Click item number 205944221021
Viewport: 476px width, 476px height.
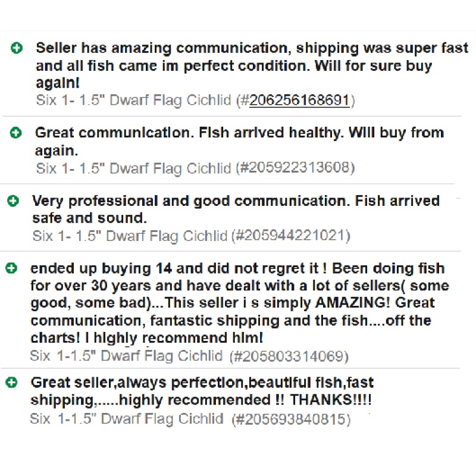(291, 236)
